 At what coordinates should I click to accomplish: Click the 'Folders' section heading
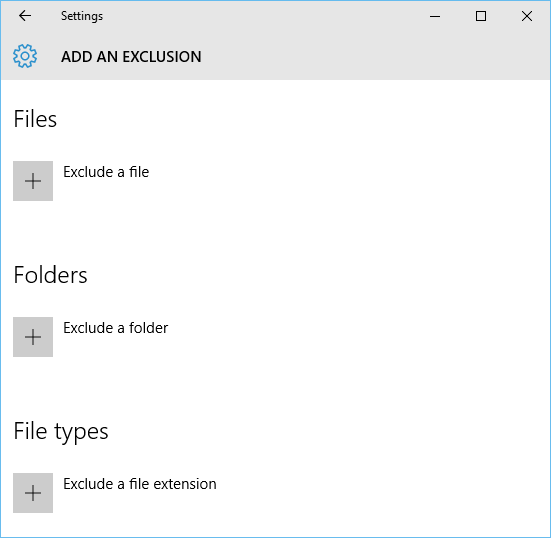(50, 275)
